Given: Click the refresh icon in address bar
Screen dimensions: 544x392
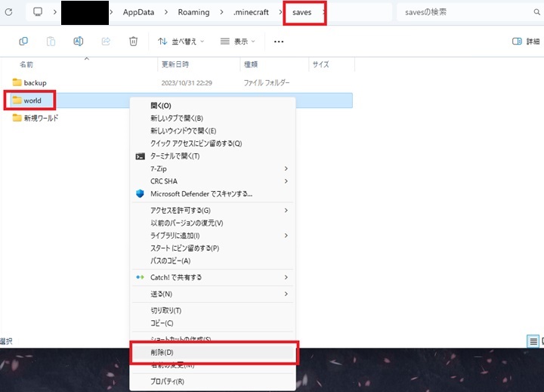Looking at the screenshot, I should pyautogui.click(x=8, y=12).
